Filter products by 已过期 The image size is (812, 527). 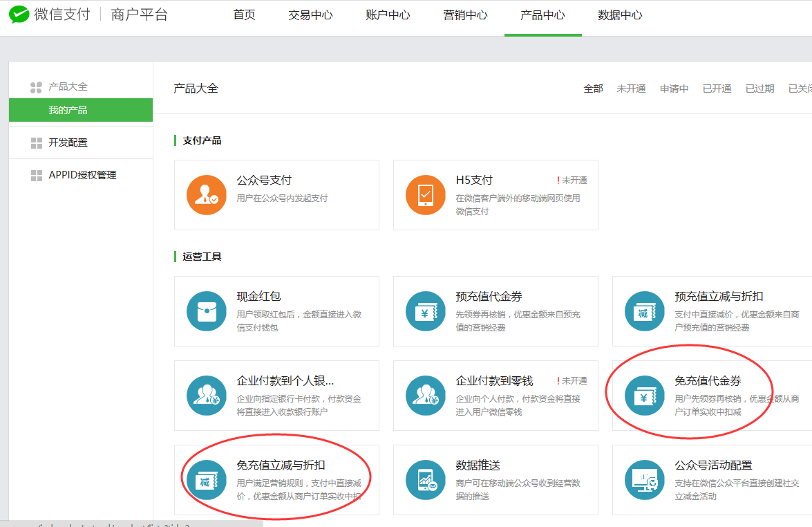pos(759,89)
